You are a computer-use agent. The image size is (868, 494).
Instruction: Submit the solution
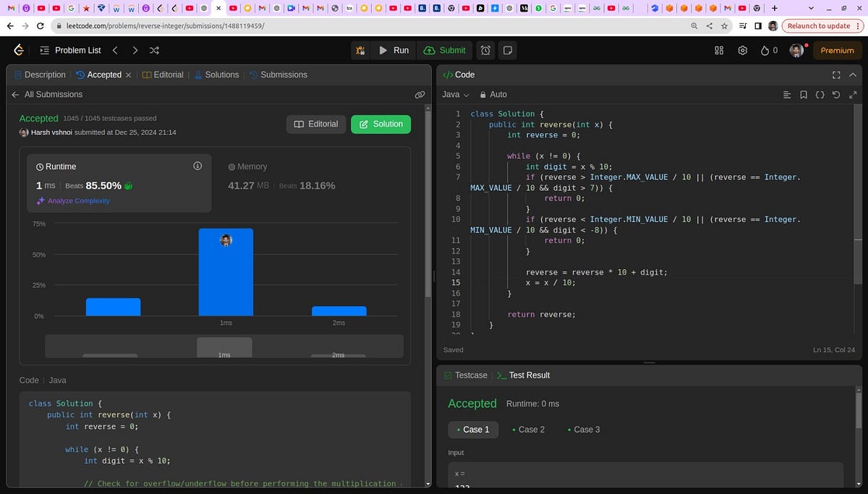click(x=445, y=50)
